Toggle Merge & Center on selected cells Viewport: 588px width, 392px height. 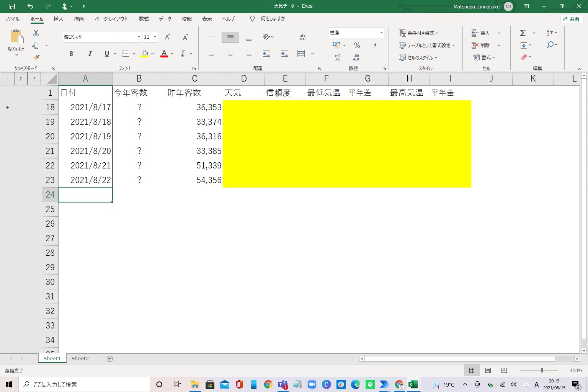tap(301, 54)
